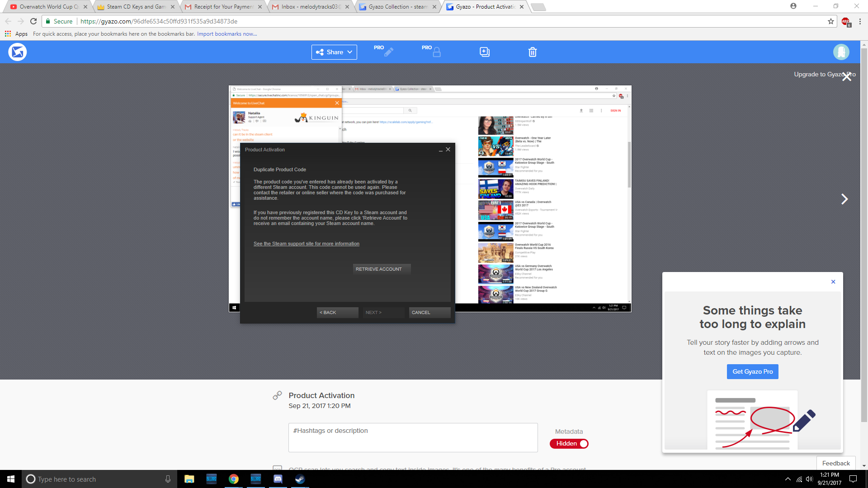Click the Gyazo logo icon
The height and width of the screenshot is (488, 868).
click(18, 52)
